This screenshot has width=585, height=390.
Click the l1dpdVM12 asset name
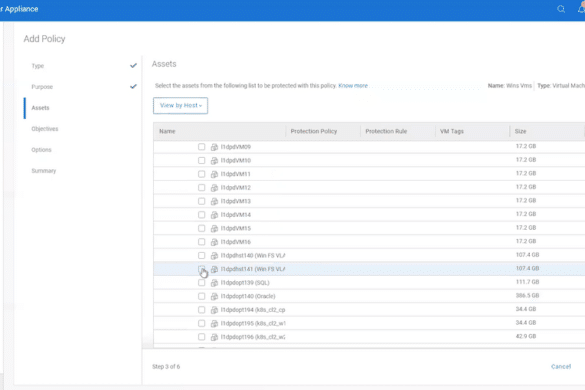tap(236, 188)
